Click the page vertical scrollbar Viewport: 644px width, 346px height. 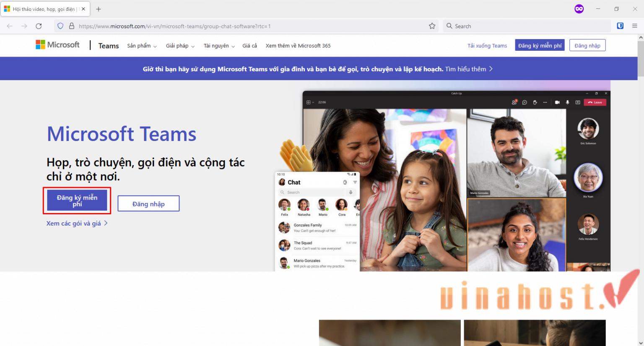click(640, 59)
